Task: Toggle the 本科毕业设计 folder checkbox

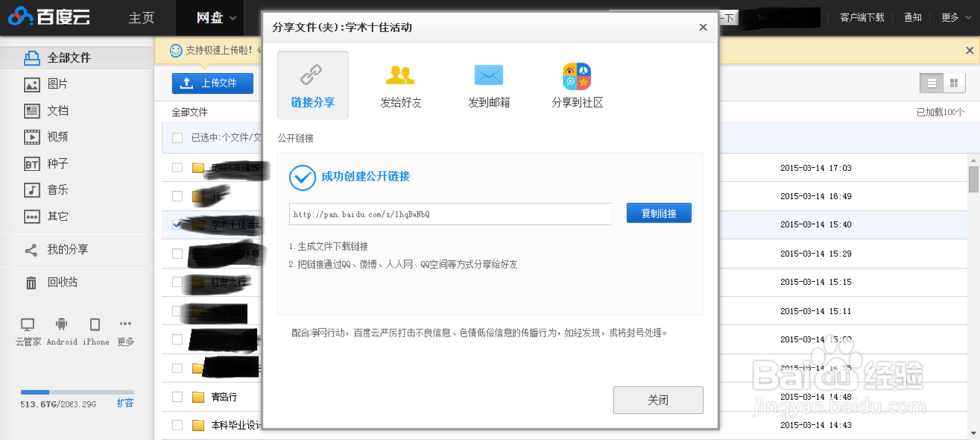Action: click(177, 425)
